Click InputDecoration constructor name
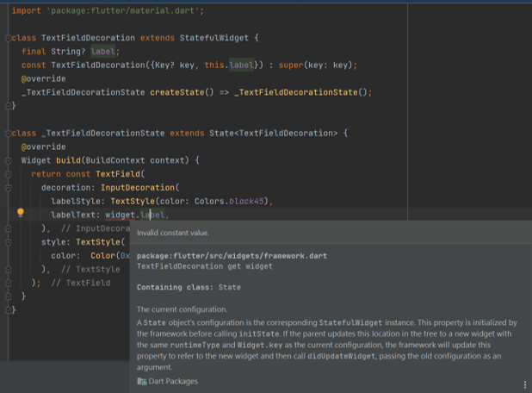Viewport: 532px width, 393px height. click(138, 188)
